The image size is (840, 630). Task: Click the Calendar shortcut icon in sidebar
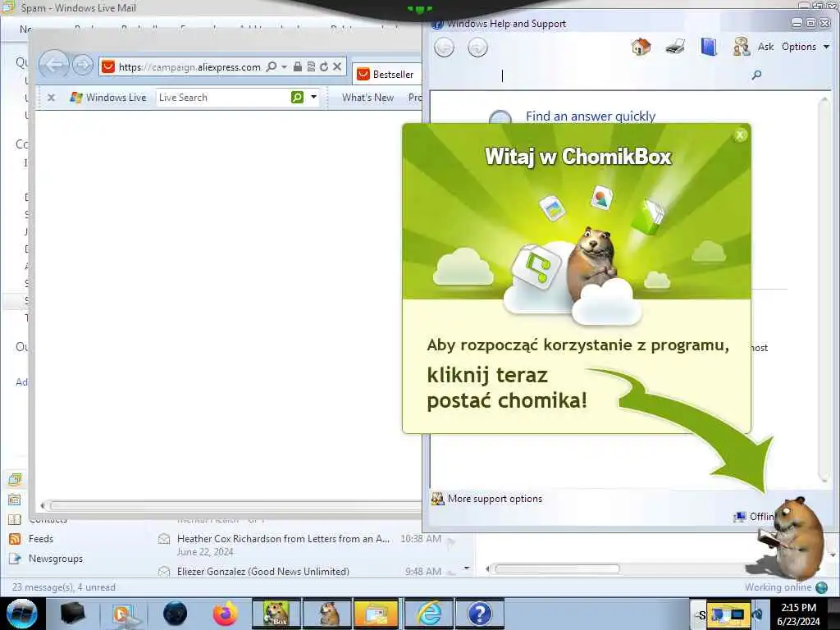15,500
